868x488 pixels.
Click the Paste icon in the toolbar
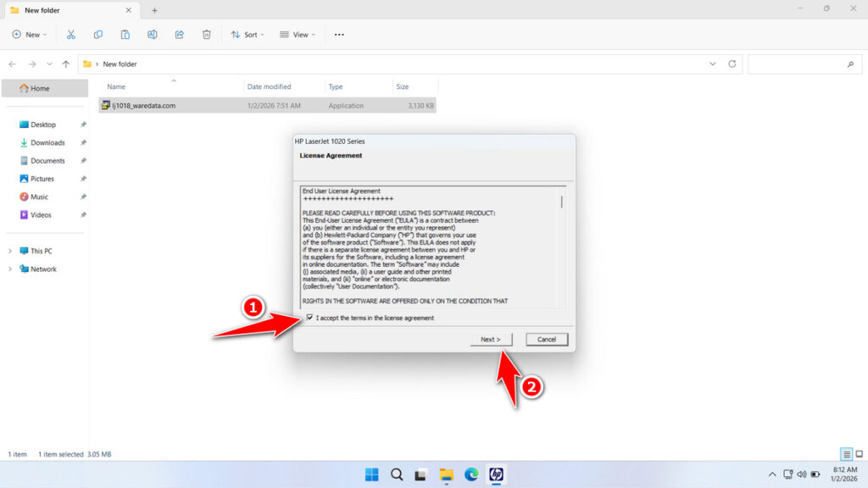(125, 34)
